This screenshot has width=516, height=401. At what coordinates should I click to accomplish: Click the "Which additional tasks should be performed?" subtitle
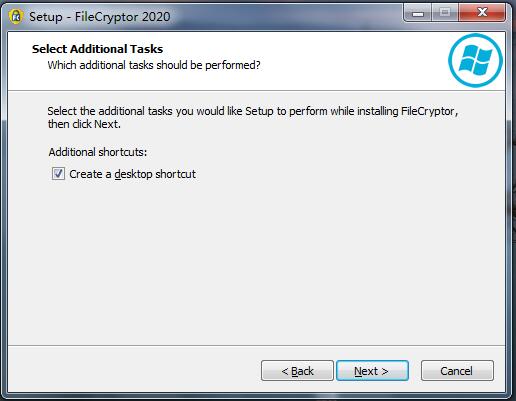154,65
